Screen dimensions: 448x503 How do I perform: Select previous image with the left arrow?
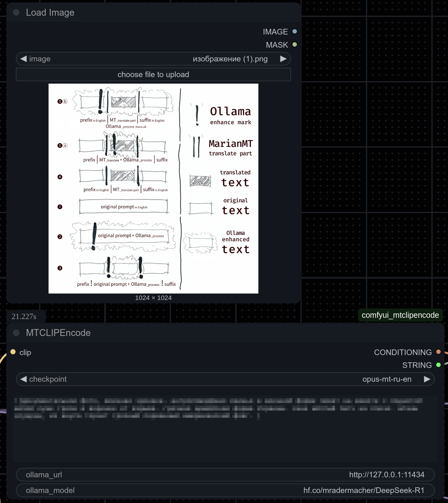tap(23, 59)
